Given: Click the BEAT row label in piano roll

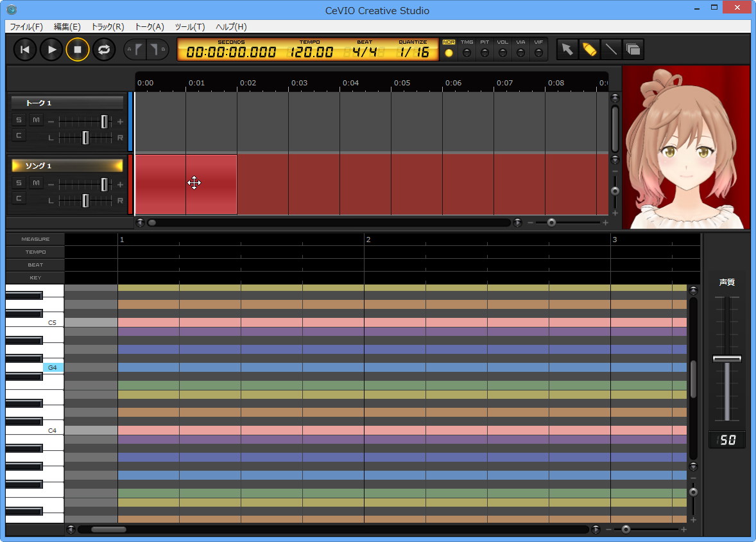Looking at the screenshot, I should click(35, 265).
